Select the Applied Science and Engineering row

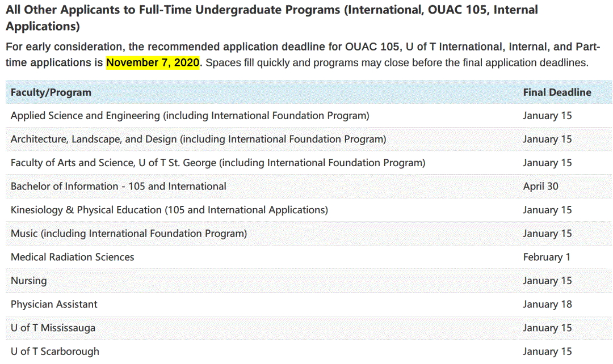(x=309, y=116)
